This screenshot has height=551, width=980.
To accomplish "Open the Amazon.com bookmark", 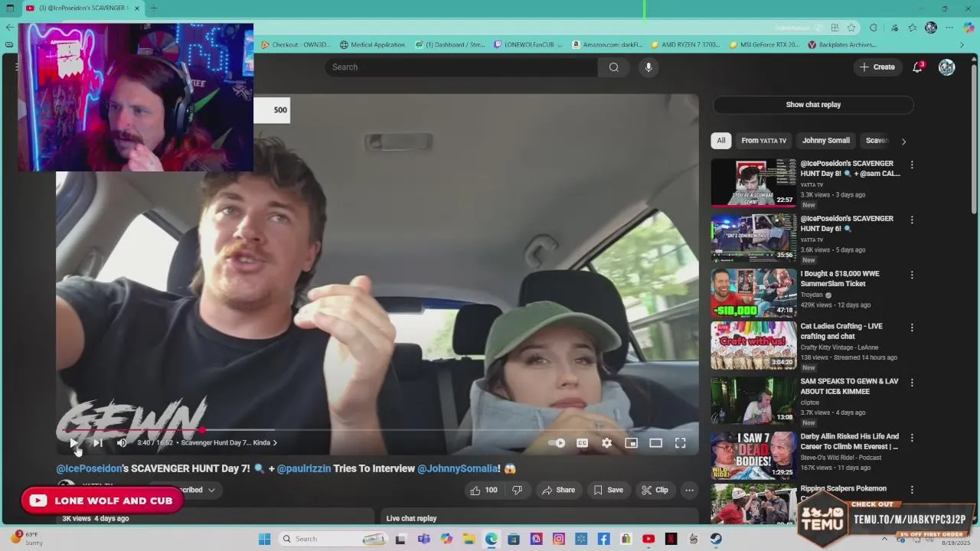I will [607, 44].
